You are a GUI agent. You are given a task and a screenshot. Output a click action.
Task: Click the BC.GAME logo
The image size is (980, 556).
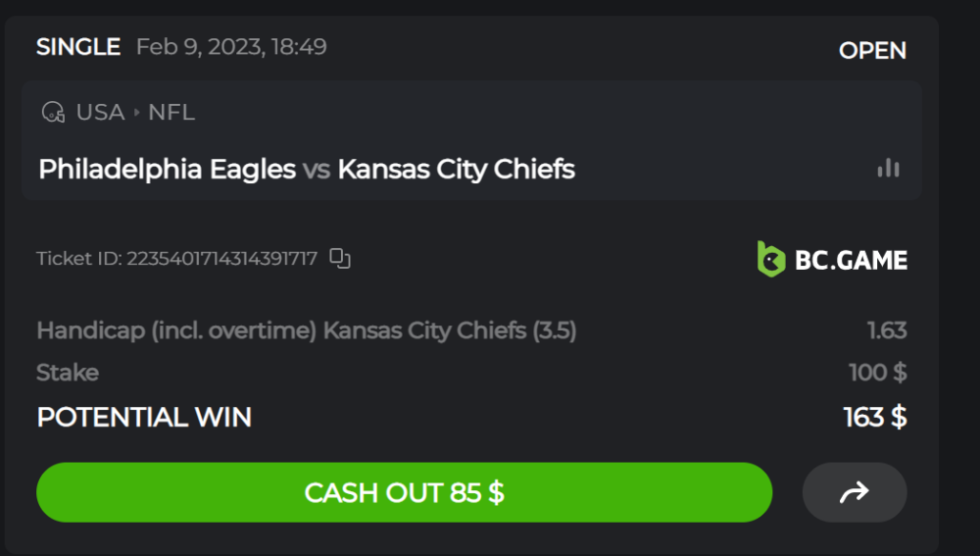tap(832, 259)
